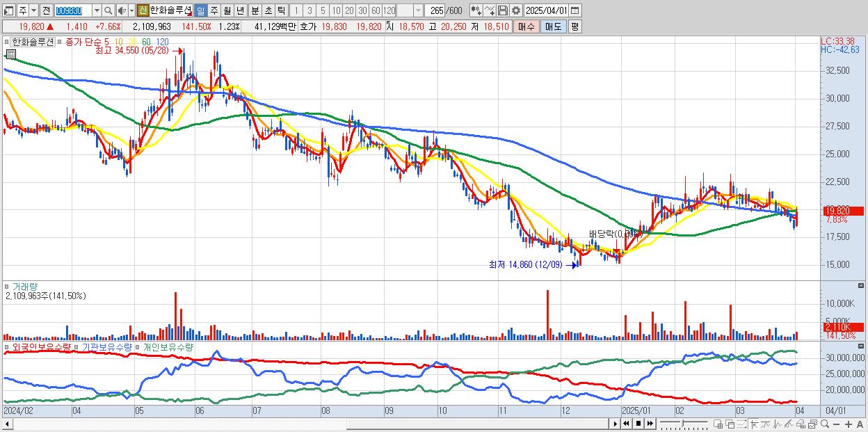The width and height of the screenshot is (868, 432).
Task: Select the 일 daily chart period
Action: 200,10
